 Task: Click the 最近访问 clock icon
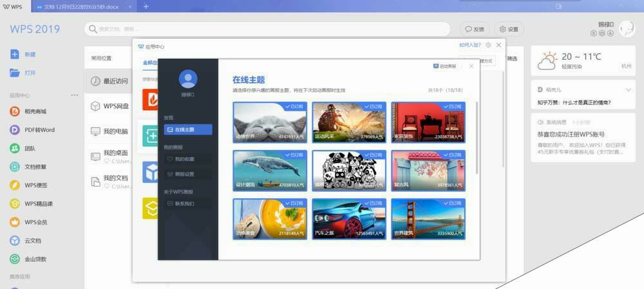pyautogui.click(x=95, y=81)
